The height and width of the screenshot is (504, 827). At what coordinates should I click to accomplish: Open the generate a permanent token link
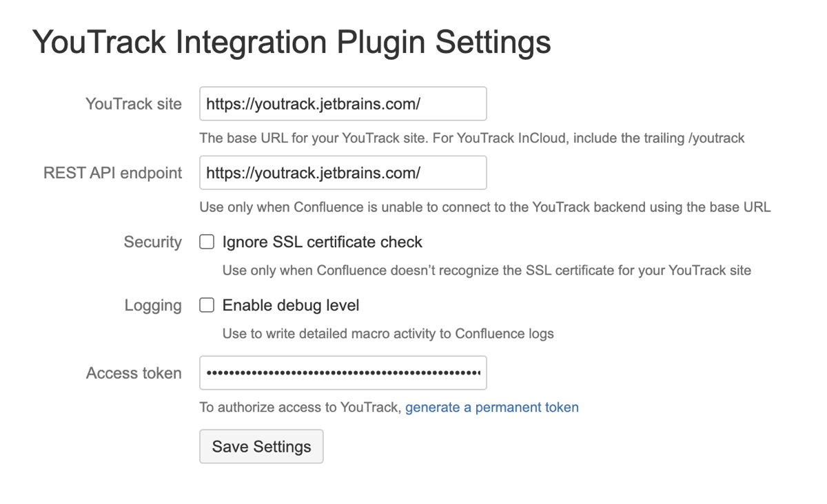(x=491, y=407)
